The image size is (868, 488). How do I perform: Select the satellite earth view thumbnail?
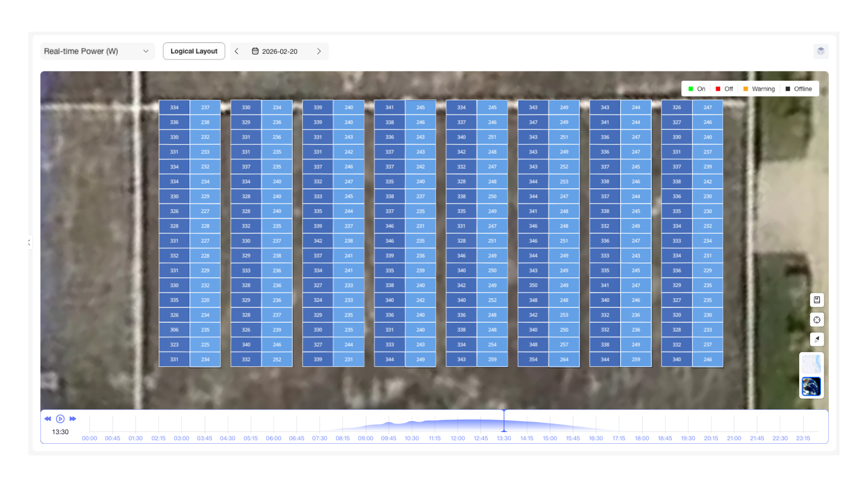click(811, 387)
